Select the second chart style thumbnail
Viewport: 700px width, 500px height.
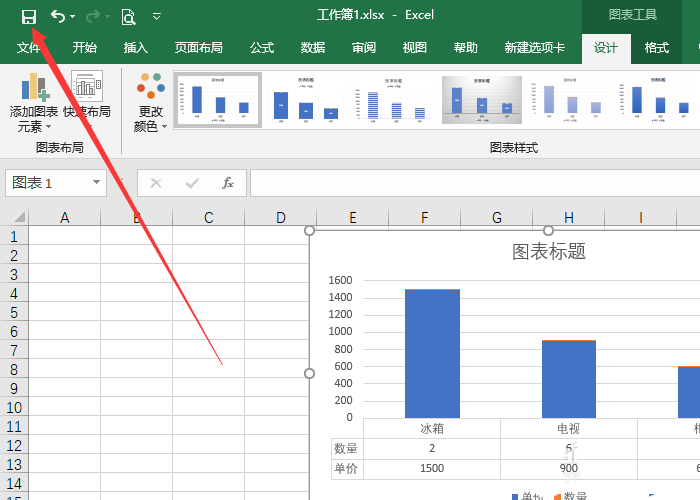click(x=306, y=100)
